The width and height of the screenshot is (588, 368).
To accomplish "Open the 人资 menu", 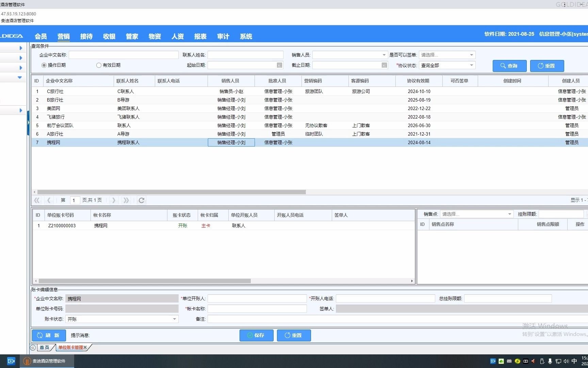I will 178,36.
